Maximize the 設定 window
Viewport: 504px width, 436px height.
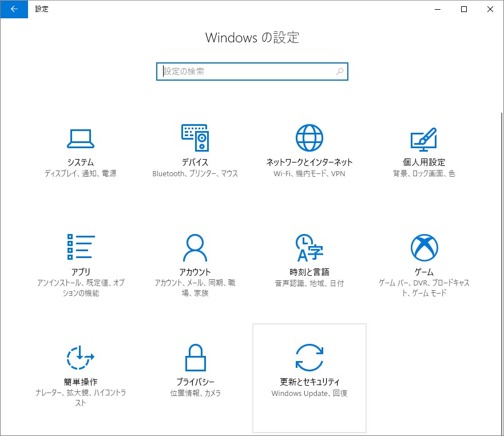click(x=464, y=9)
